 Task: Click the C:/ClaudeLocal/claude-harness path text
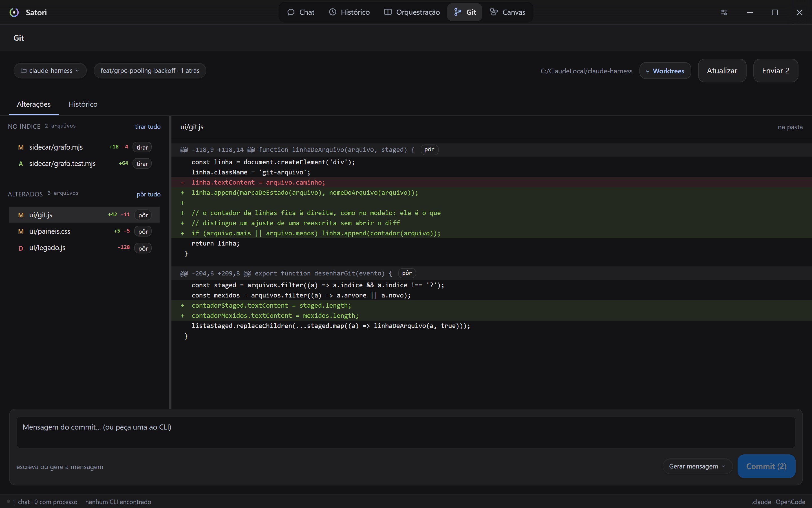coord(586,71)
